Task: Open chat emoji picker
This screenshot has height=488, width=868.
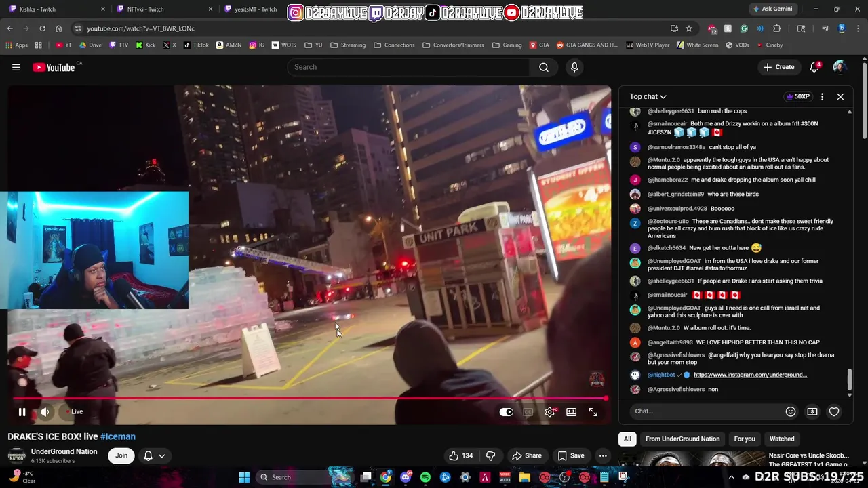Action: (x=791, y=411)
